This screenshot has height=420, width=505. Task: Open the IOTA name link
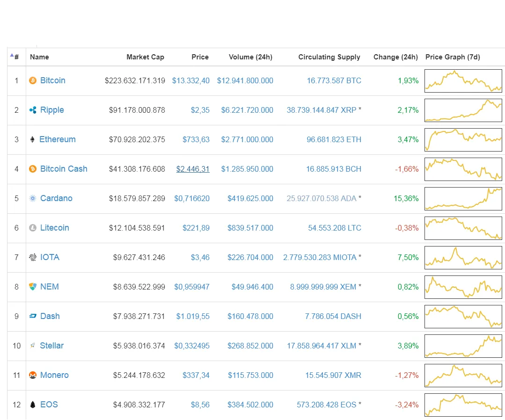50,257
